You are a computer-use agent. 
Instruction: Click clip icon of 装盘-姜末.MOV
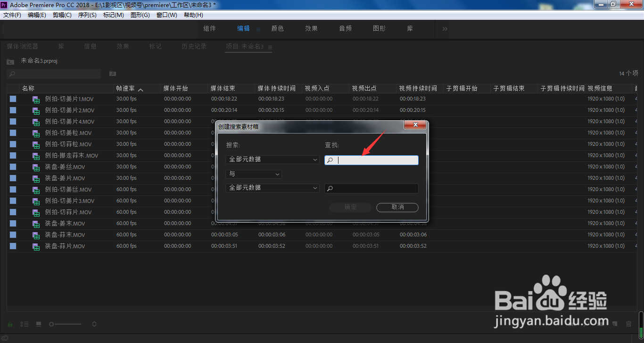[36, 224]
